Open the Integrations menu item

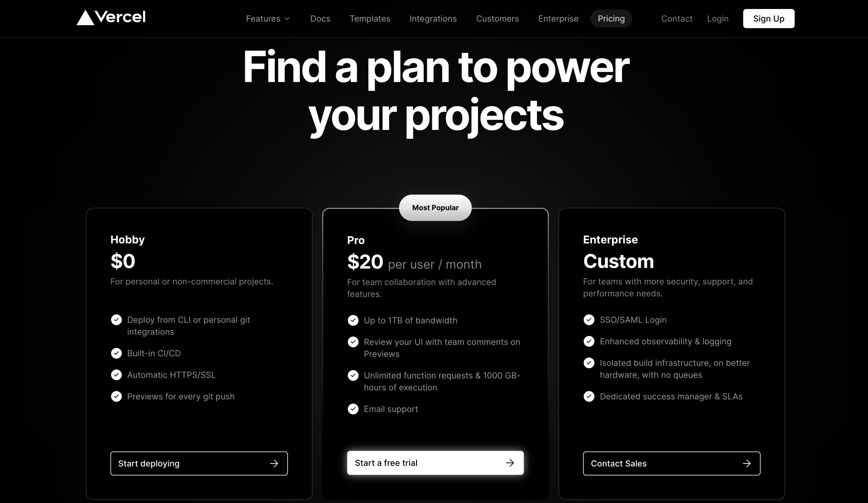433,19
